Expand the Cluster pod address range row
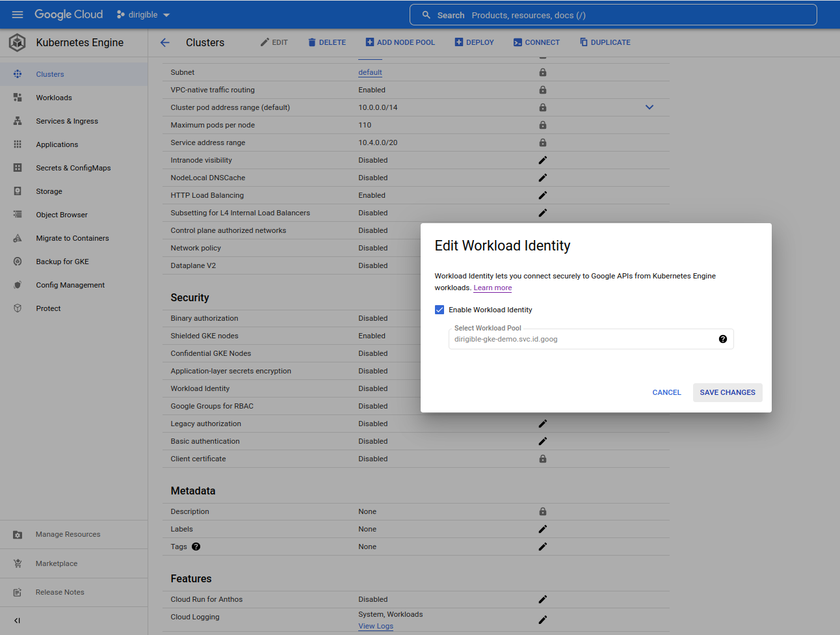The width and height of the screenshot is (840, 635). [x=649, y=107]
